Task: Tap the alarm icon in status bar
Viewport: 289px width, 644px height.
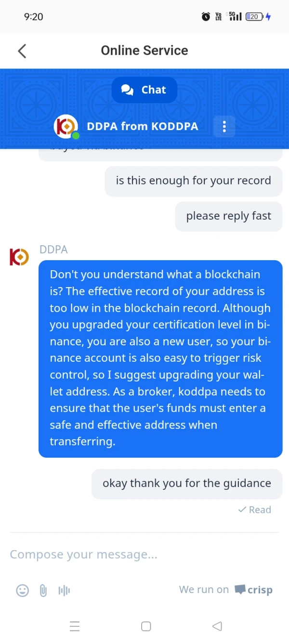Action: pos(206,17)
